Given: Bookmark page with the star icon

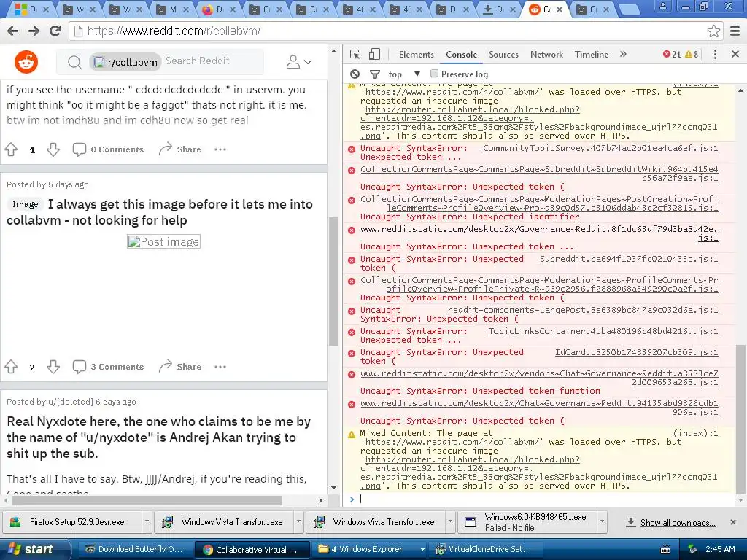Looking at the screenshot, I should [x=713, y=31].
